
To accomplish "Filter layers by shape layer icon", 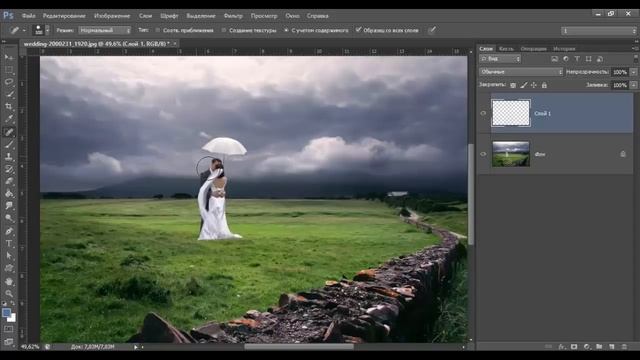I will (x=589, y=59).
